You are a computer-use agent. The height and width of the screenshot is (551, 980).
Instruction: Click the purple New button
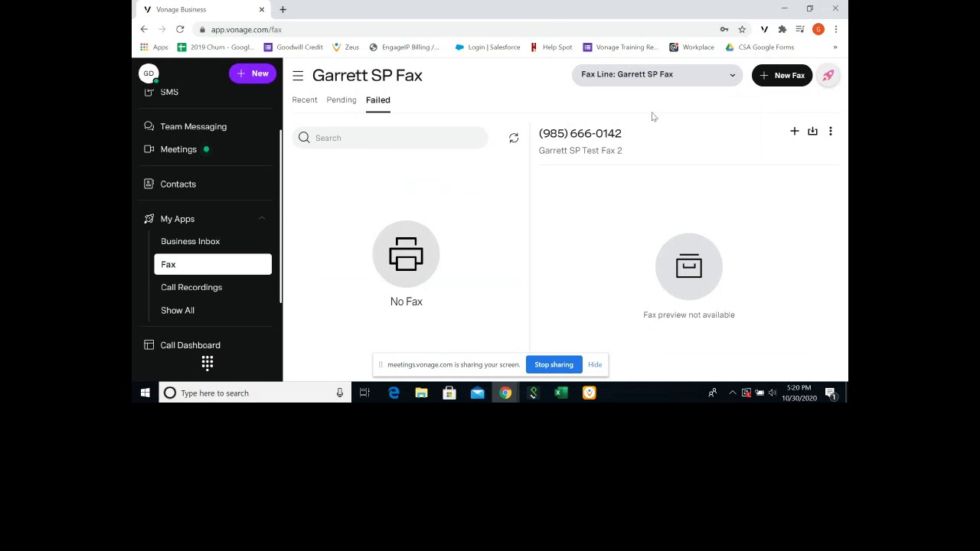(252, 73)
